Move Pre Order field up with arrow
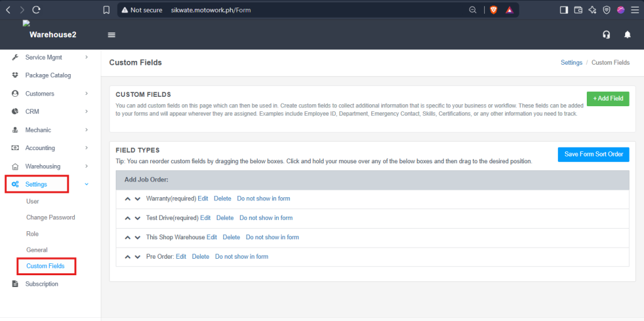The image size is (644, 321). click(127, 257)
